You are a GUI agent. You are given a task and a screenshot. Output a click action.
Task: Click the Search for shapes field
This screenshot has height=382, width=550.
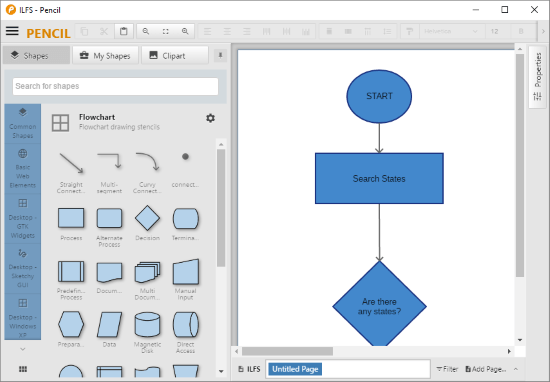115,86
